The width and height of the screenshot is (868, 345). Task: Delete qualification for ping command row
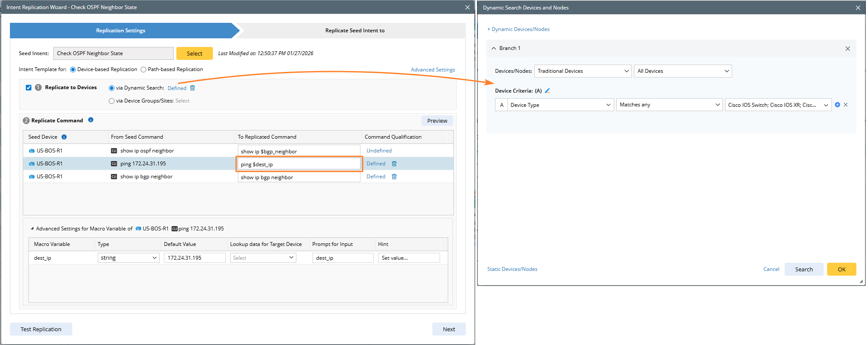(x=394, y=164)
